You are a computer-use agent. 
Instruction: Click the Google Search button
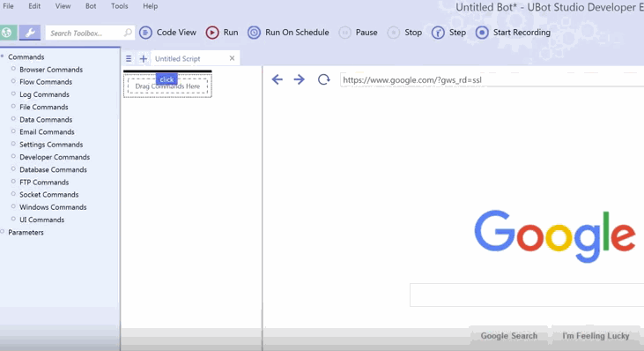click(509, 336)
